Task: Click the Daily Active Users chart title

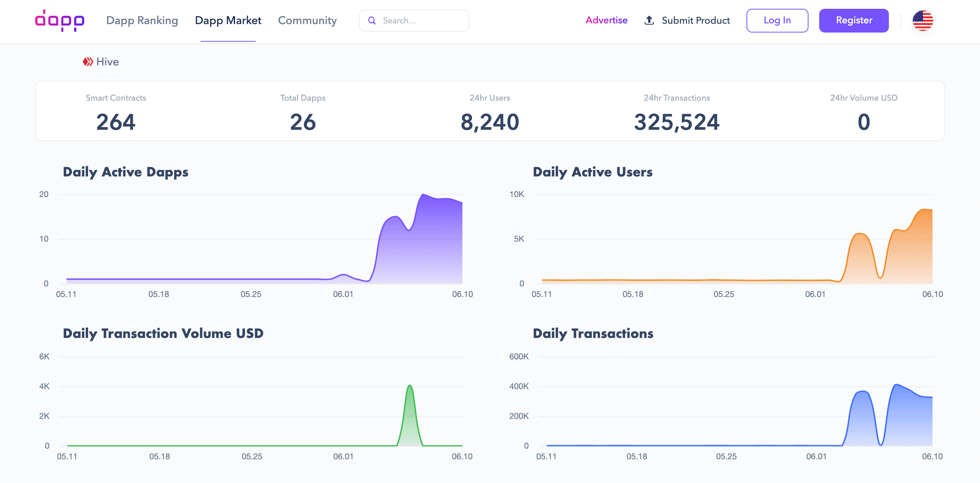Action: pos(593,172)
